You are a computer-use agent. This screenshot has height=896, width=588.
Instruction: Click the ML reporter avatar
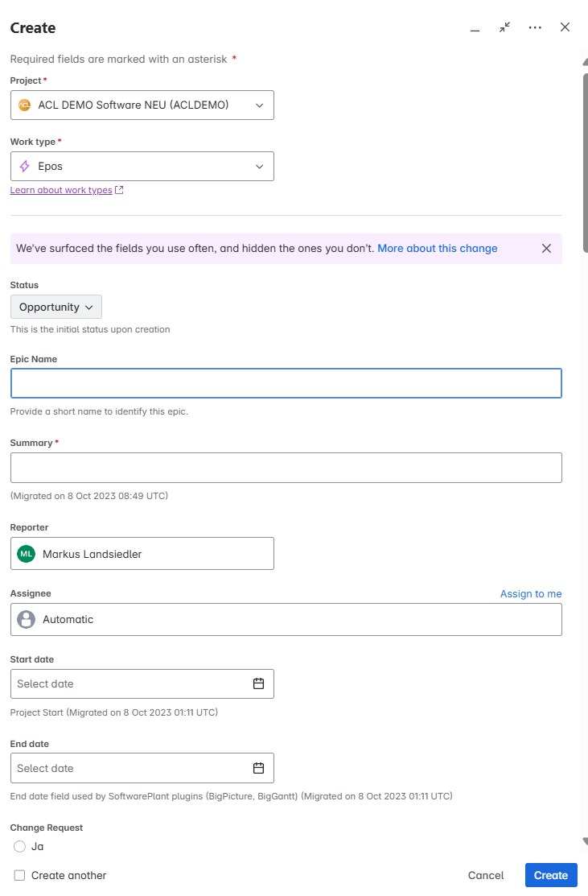pyautogui.click(x=27, y=554)
